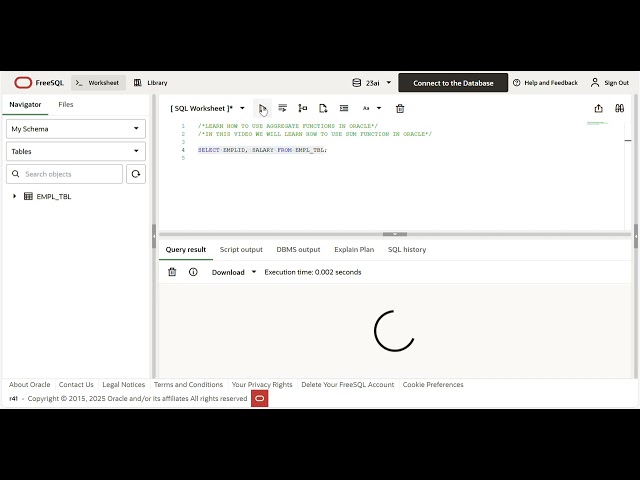
Task: Open the Tables object type dropdown
Action: coord(76,151)
